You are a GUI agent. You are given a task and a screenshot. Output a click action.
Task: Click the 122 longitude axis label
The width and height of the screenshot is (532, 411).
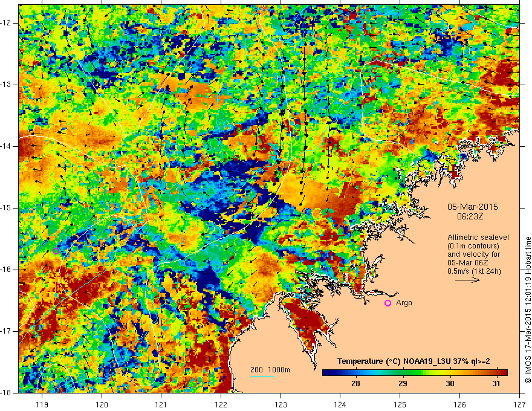[x=221, y=405]
